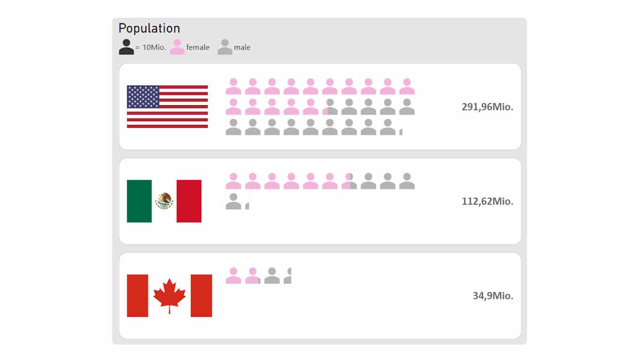This screenshot has height=362, width=644.
Task: Click the split pink-gray person in Mexico card
Action: [x=349, y=181]
